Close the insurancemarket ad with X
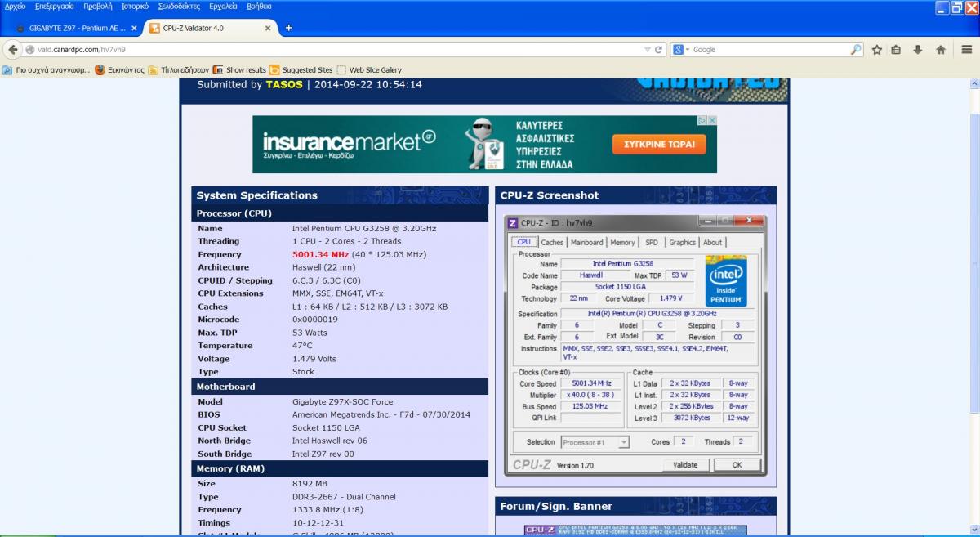The width and height of the screenshot is (980, 537). pos(712,120)
